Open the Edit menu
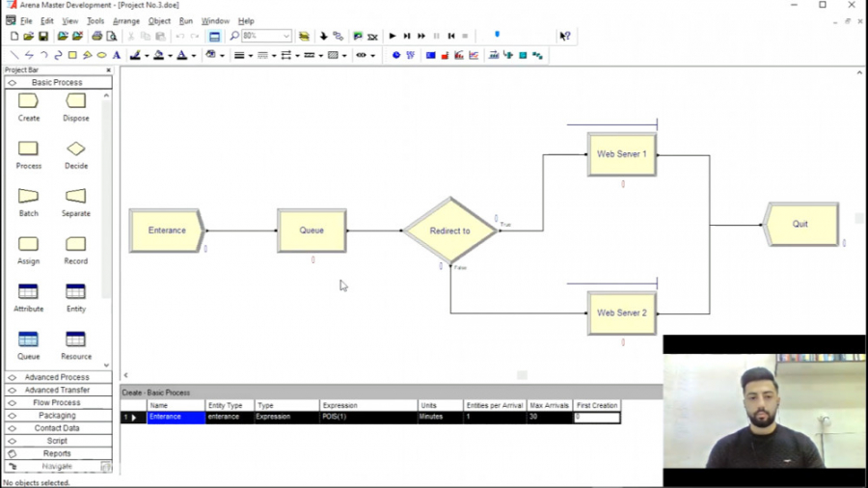The height and width of the screenshot is (488, 868). pos(47,21)
